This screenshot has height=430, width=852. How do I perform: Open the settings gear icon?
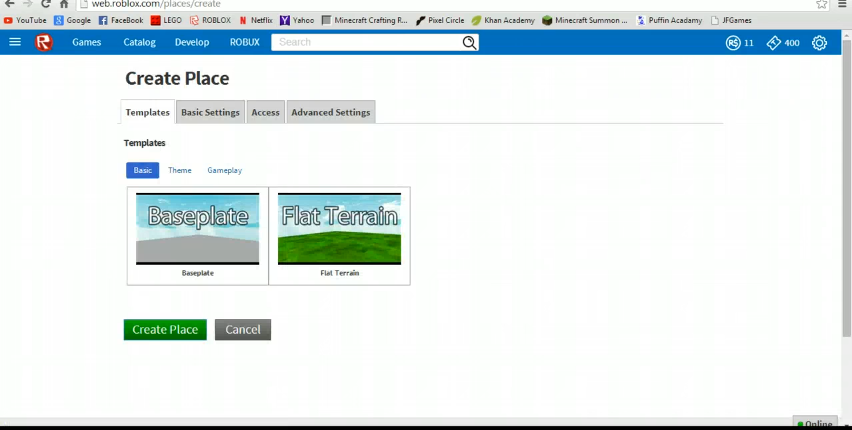point(819,42)
